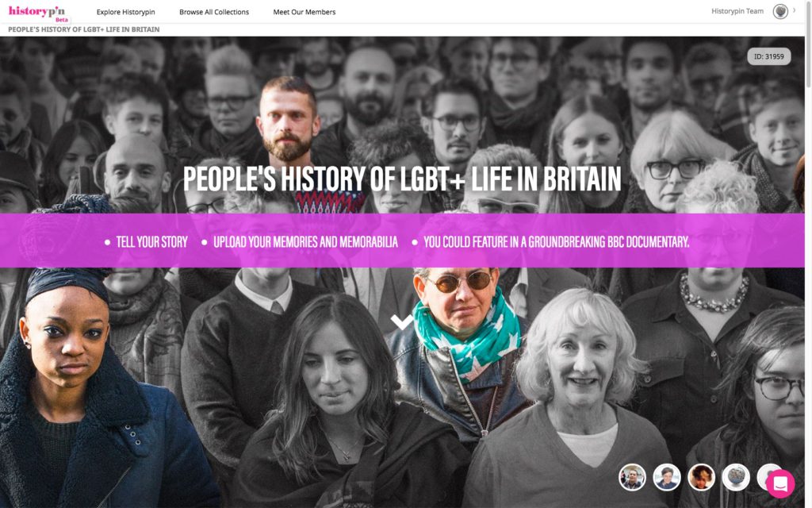Click the vertical page scrollbar
Screen dimensions: 812x508
pos(808,254)
